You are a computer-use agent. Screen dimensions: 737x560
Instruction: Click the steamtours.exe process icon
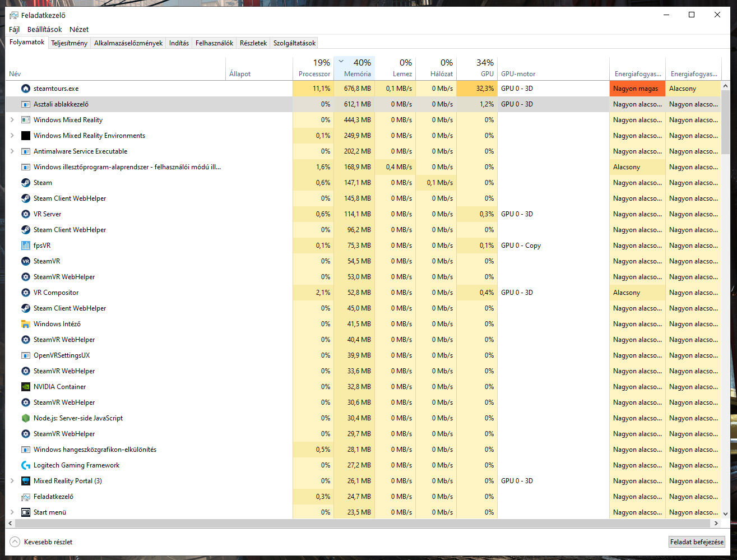coord(25,89)
